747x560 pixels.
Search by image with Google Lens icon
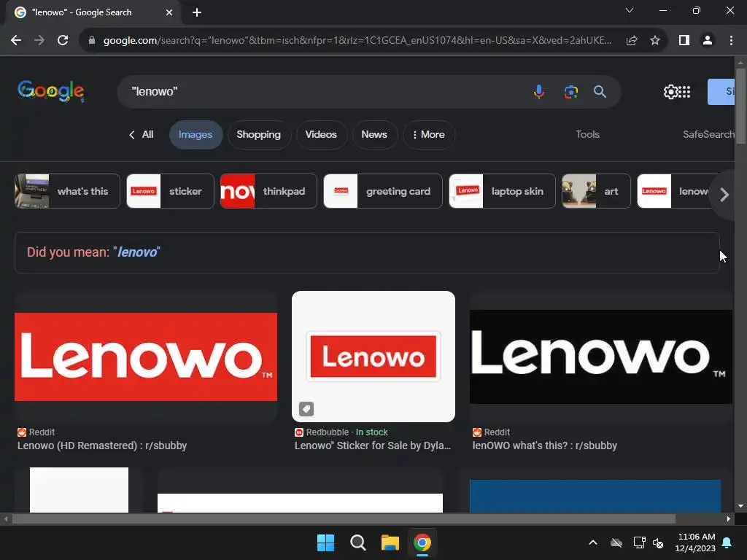coord(570,91)
